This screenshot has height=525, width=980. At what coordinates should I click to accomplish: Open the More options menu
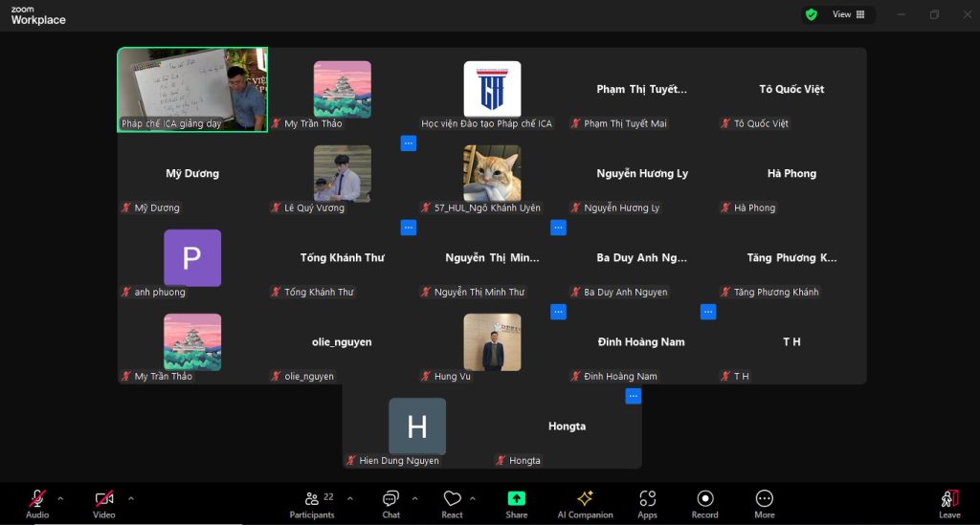click(x=764, y=503)
